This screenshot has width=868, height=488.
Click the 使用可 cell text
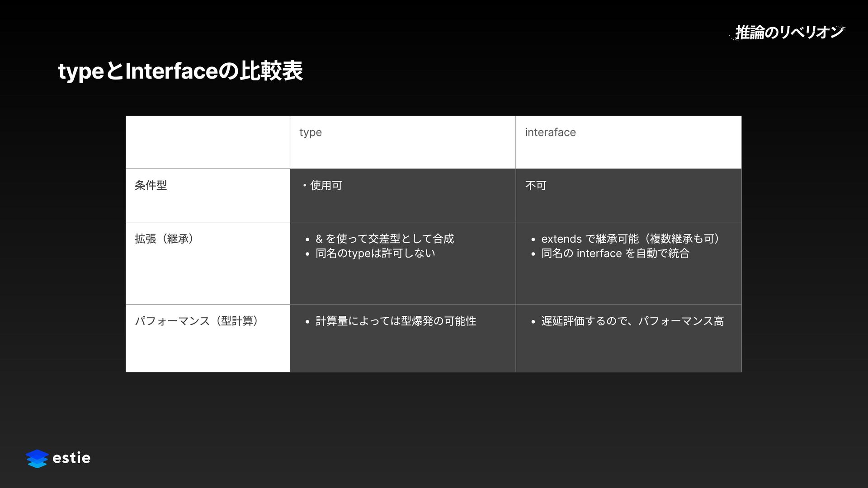tap(326, 185)
